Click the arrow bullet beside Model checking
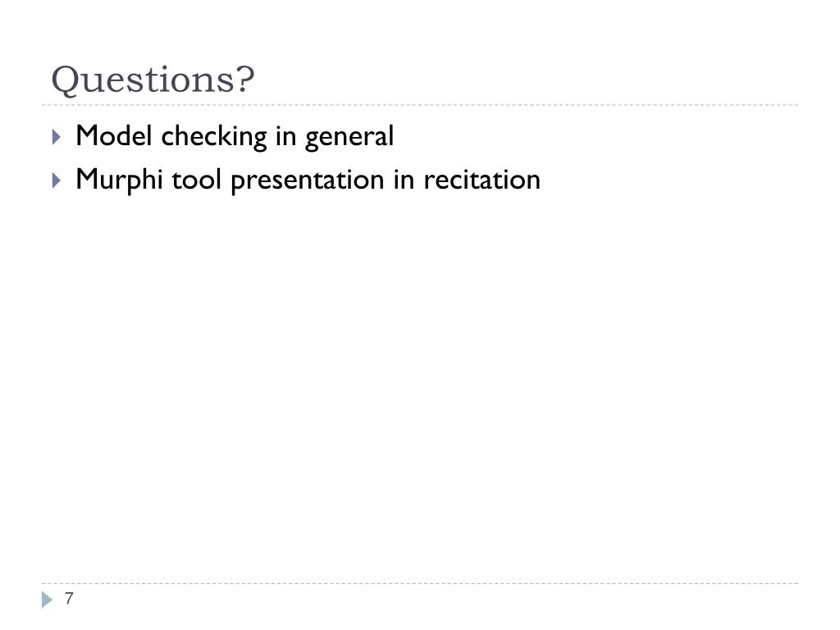Viewport: 840px width, 630px height. (x=57, y=137)
